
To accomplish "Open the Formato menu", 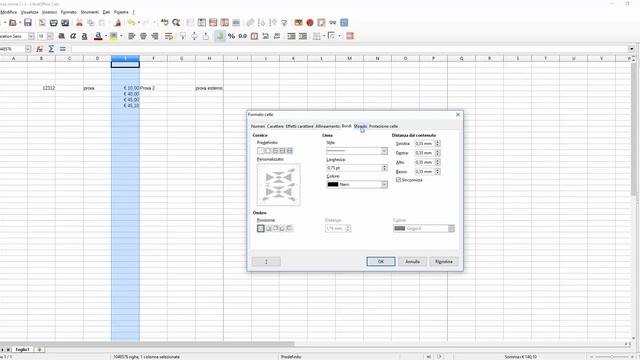I will pyautogui.click(x=69, y=12).
